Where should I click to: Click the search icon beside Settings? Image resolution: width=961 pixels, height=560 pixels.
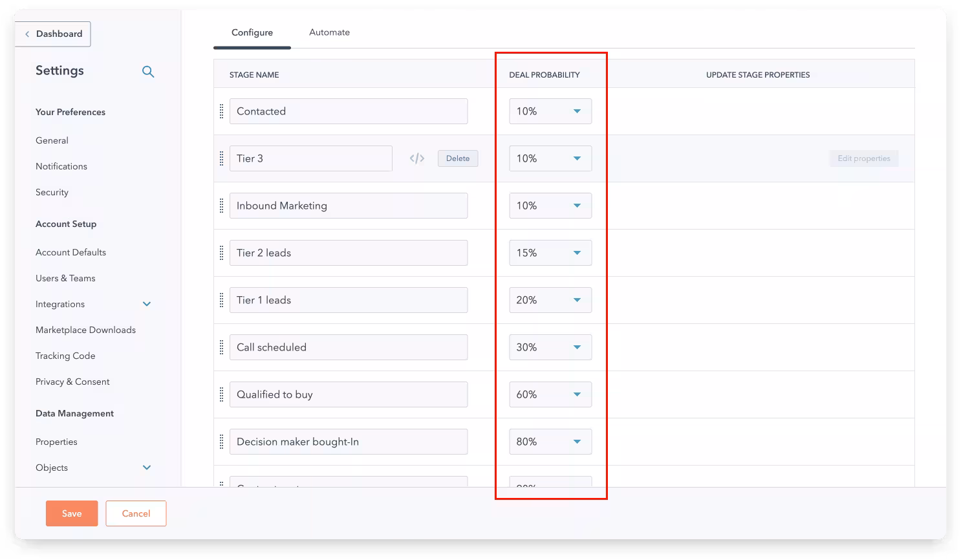tap(148, 72)
